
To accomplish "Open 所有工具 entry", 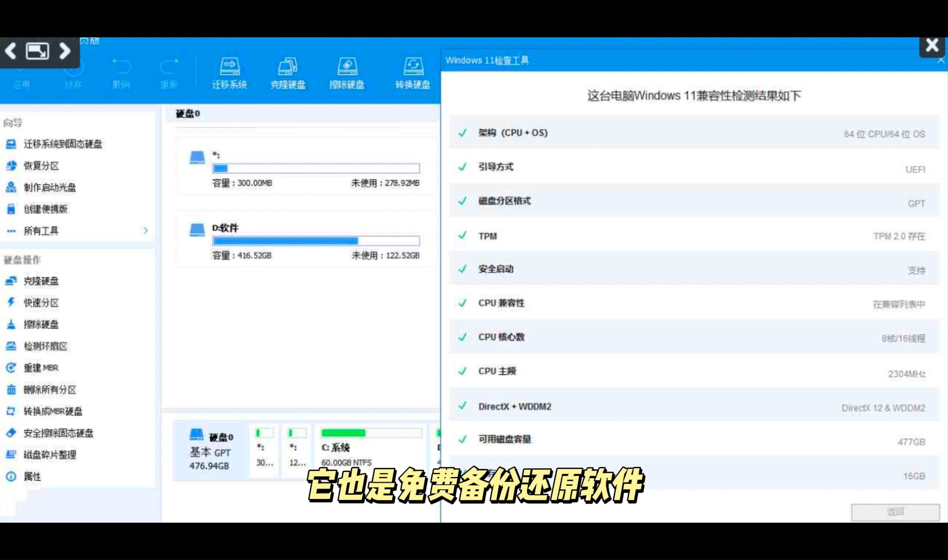I will tap(41, 231).
